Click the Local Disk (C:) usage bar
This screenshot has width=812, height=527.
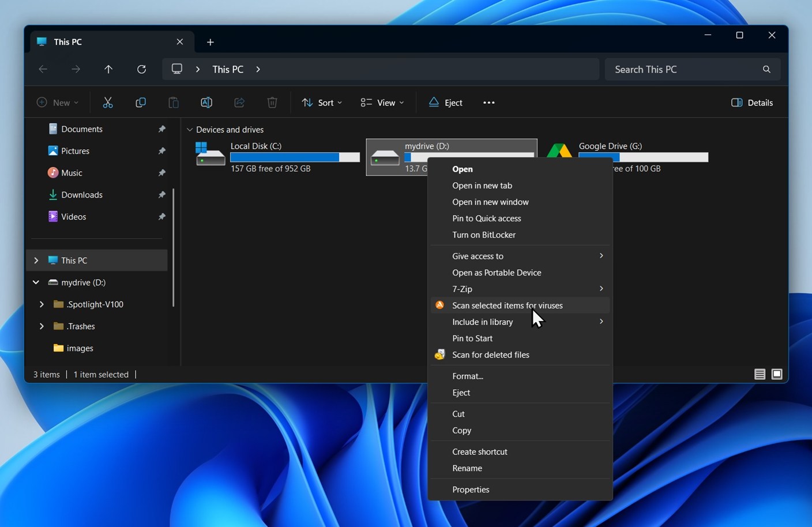point(295,157)
